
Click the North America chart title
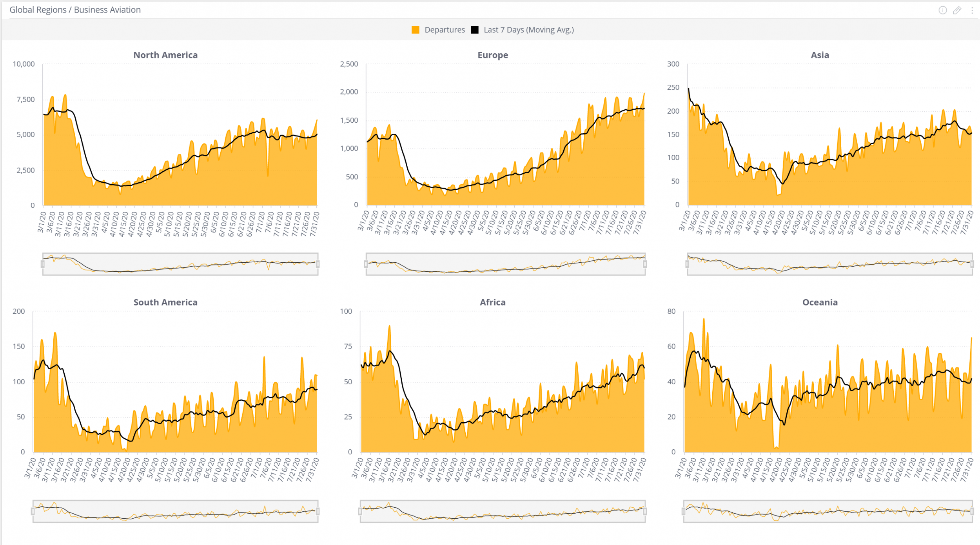(x=165, y=55)
